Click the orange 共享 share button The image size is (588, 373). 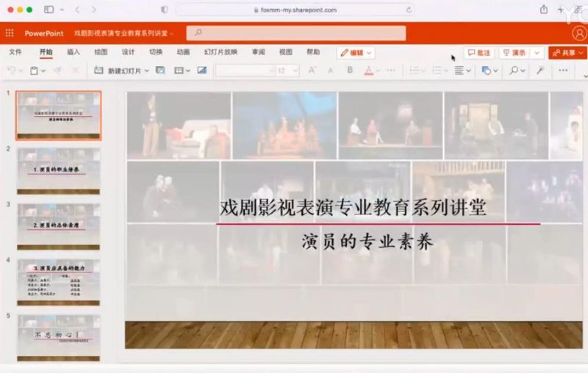tap(567, 53)
